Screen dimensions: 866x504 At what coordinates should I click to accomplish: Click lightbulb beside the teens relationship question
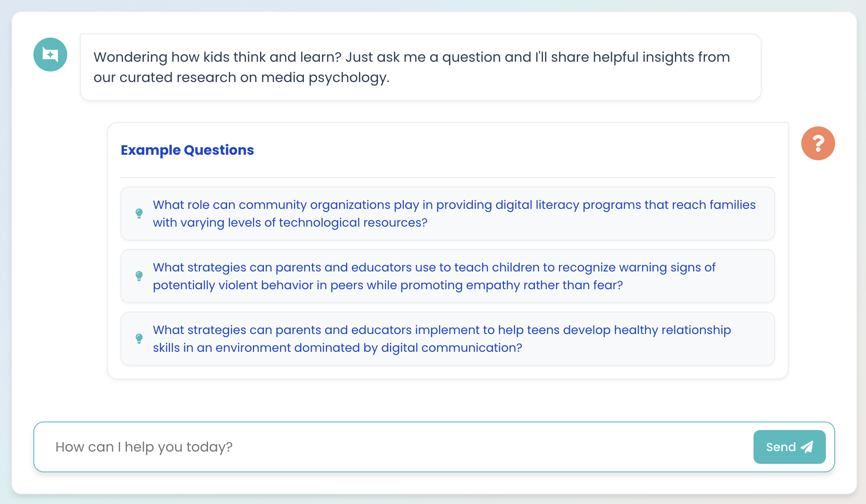139,339
